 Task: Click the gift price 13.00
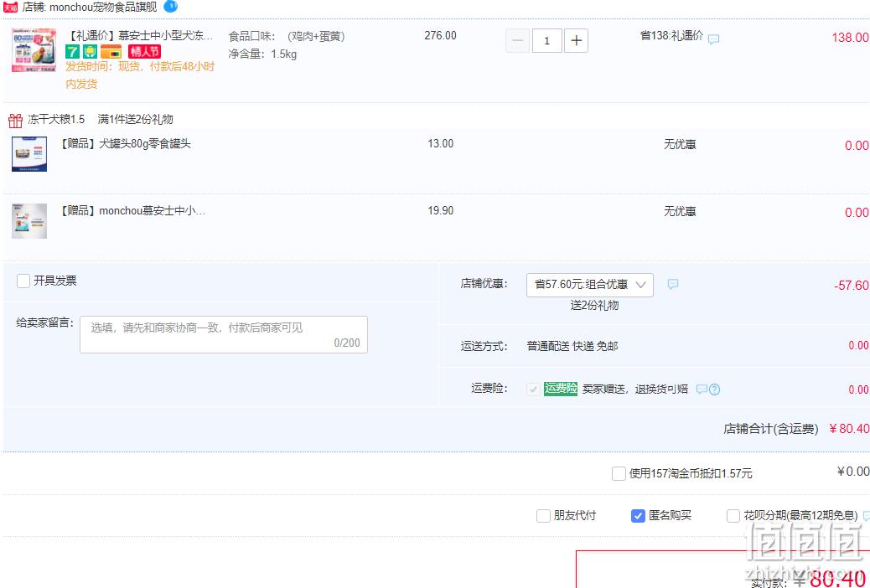[x=441, y=144]
